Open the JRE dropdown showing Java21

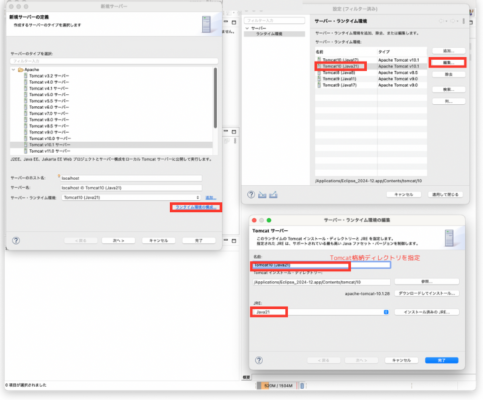321,312
